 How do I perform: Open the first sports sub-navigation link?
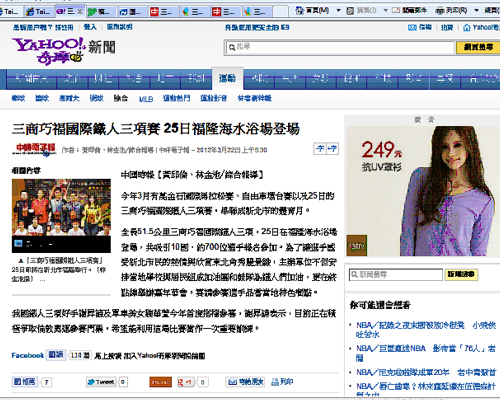(x=18, y=98)
